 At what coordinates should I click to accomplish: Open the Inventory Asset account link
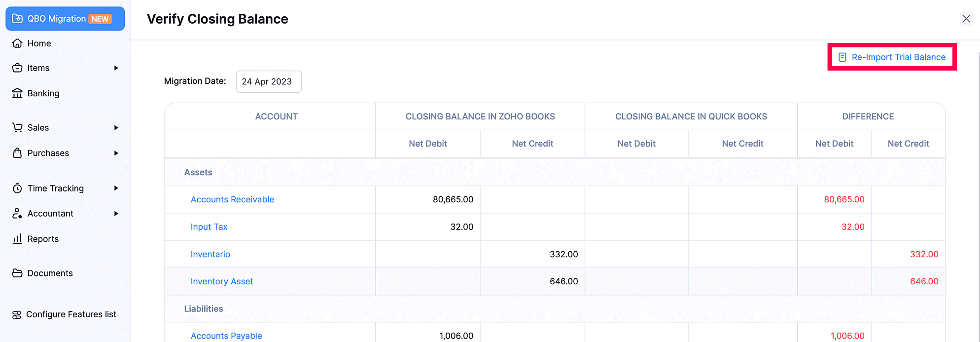pos(222,281)
